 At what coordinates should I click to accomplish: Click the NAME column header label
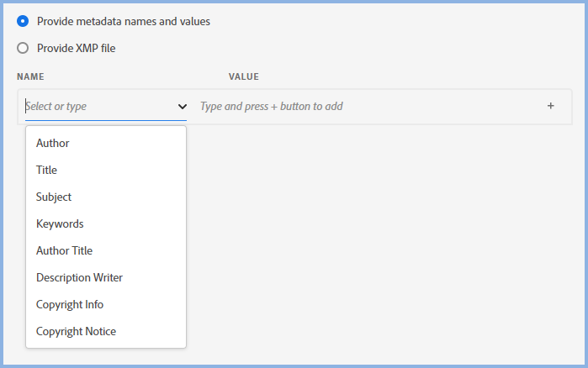[30, 76]
